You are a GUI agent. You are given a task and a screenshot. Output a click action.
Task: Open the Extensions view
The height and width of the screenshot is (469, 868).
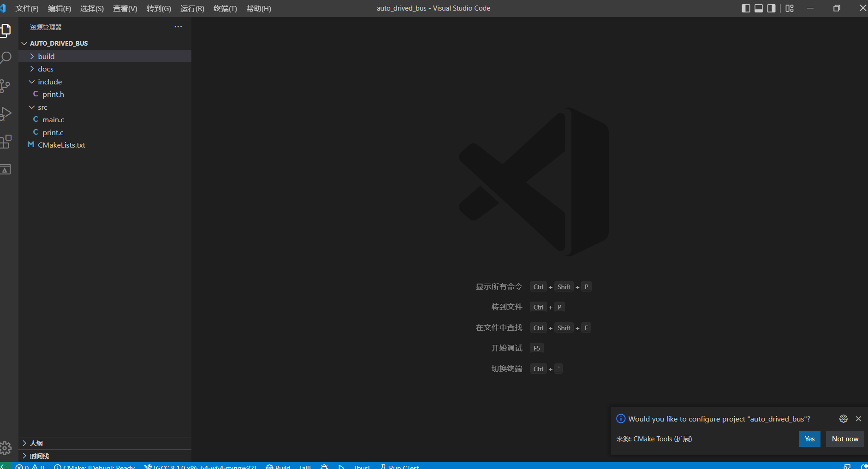(x=6, y=142)
